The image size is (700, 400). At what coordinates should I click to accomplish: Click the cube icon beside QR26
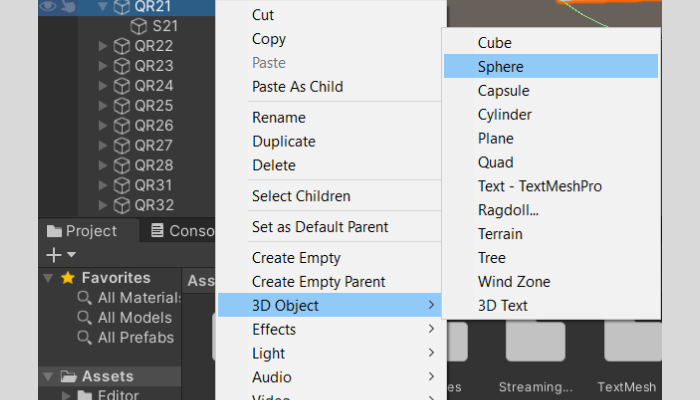[122, 126]
